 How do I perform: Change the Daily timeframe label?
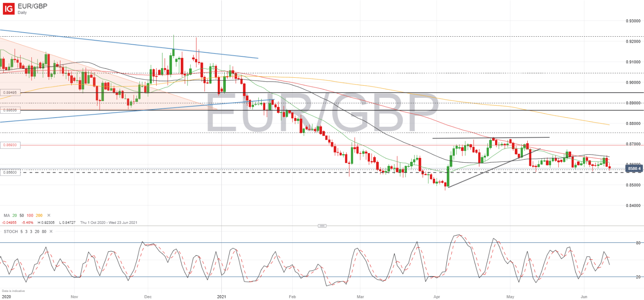point(22,12)
